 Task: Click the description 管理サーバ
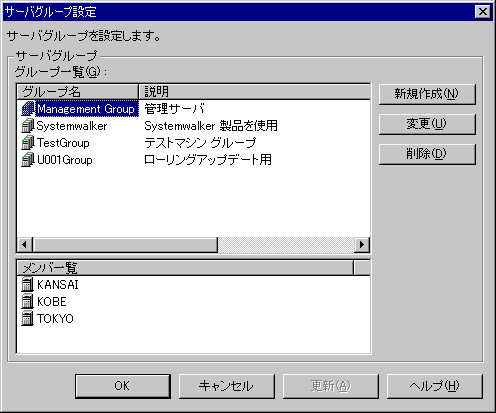(x=174, y=109)
